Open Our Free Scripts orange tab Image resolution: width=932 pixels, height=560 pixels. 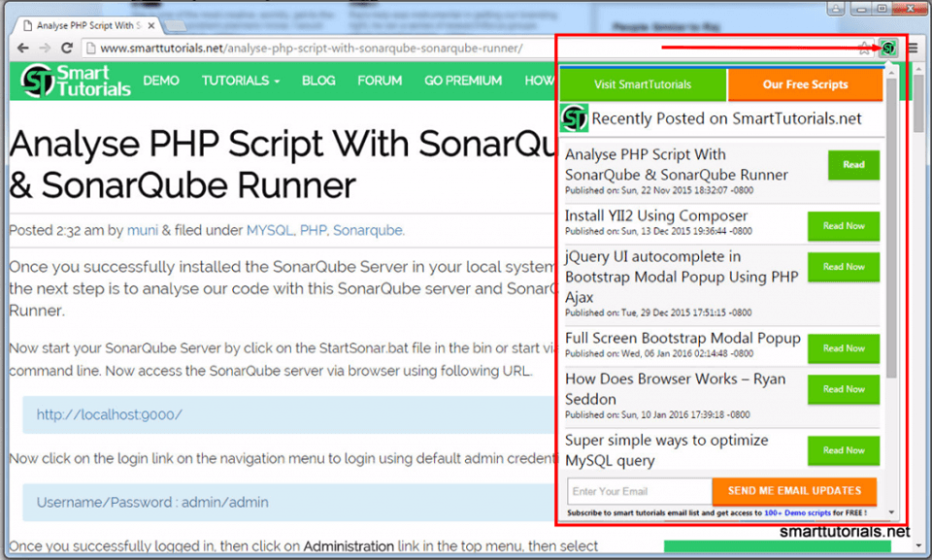coord(806,84)
